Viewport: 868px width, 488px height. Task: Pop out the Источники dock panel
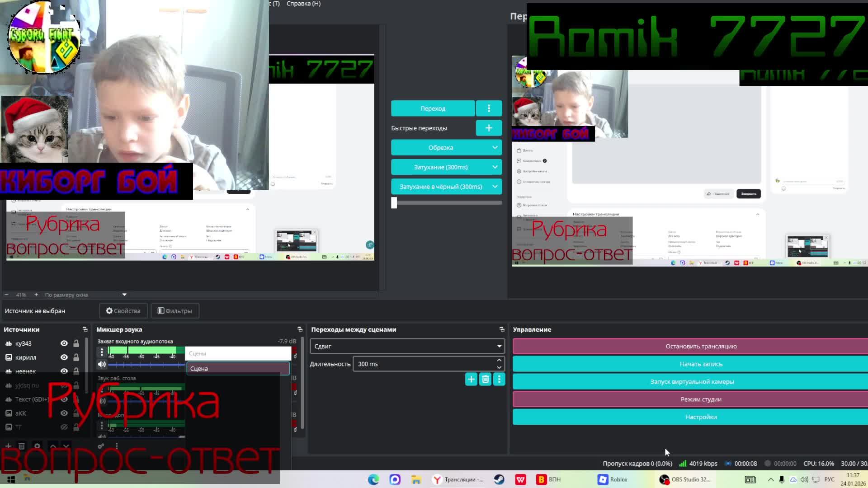(85, 329)
